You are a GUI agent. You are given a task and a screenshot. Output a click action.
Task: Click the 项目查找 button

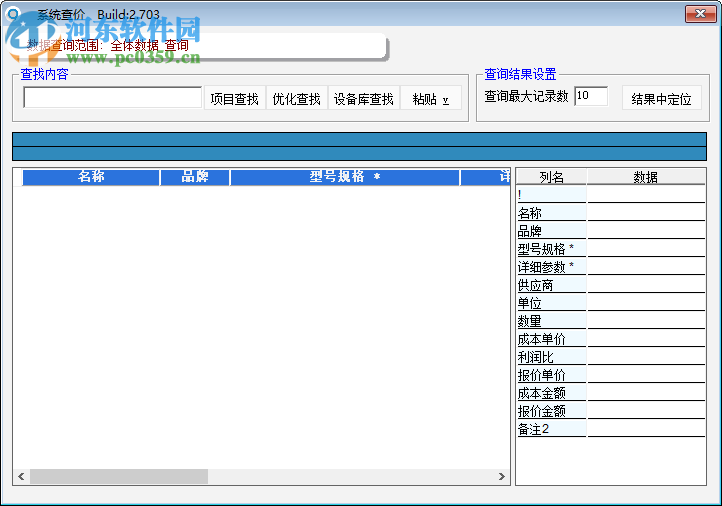click(234, 98)
